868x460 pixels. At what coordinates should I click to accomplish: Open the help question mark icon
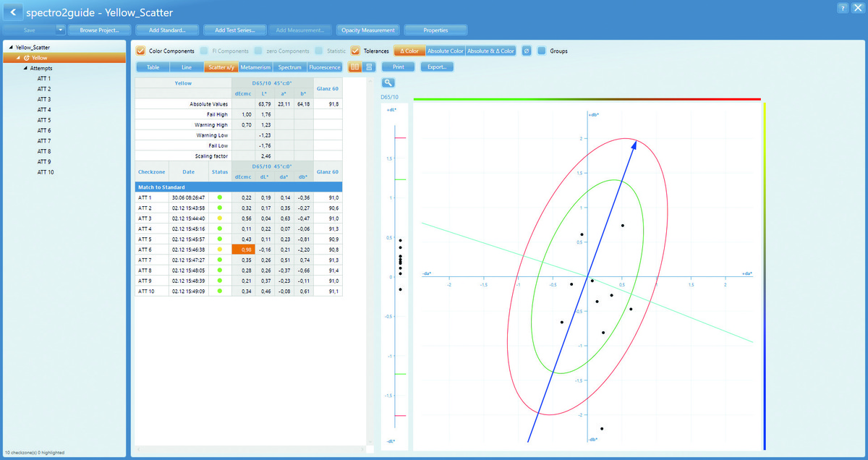click(843, 7)
